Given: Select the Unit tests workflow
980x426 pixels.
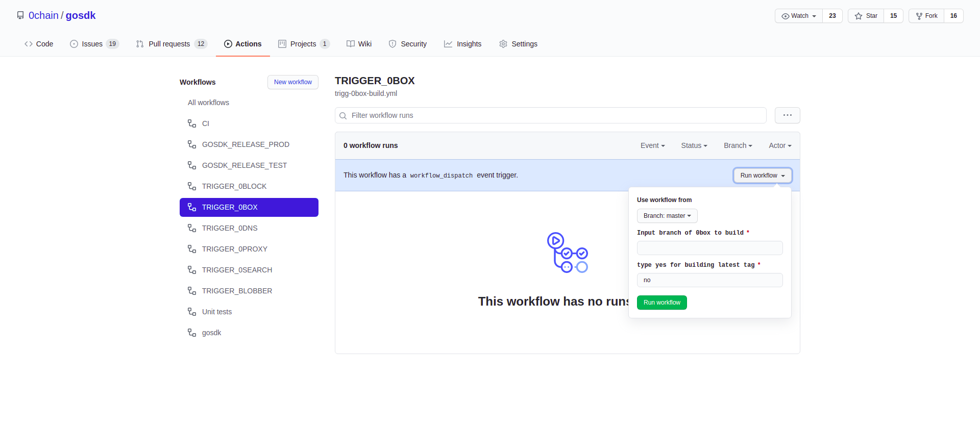Looking at the screenshot, I should pos(249,312).
